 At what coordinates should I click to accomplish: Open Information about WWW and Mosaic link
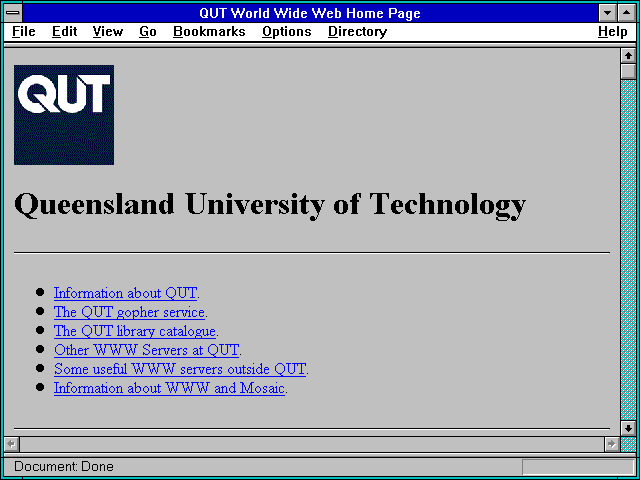click(169, 388)
